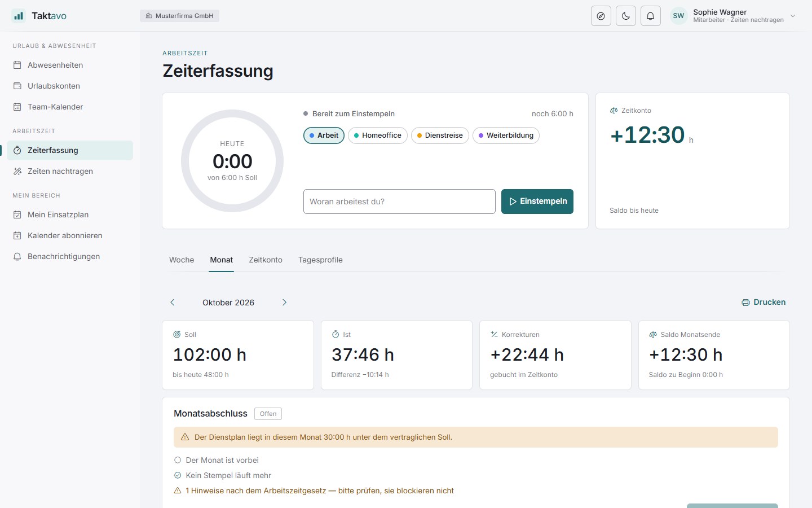Click 'bis heute 48:00 h' text
Viewport: 812px width, 508px height.
click(201, 375)
